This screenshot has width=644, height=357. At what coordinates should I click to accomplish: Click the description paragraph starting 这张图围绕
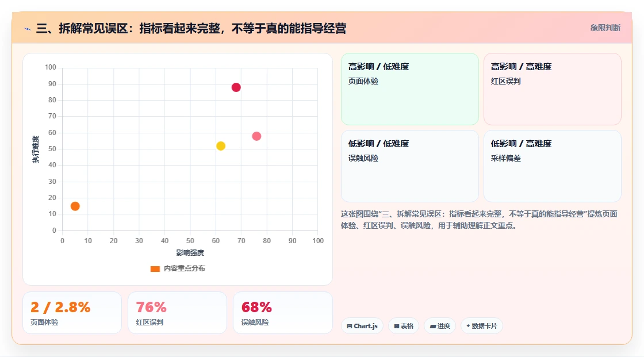[479, 220]
